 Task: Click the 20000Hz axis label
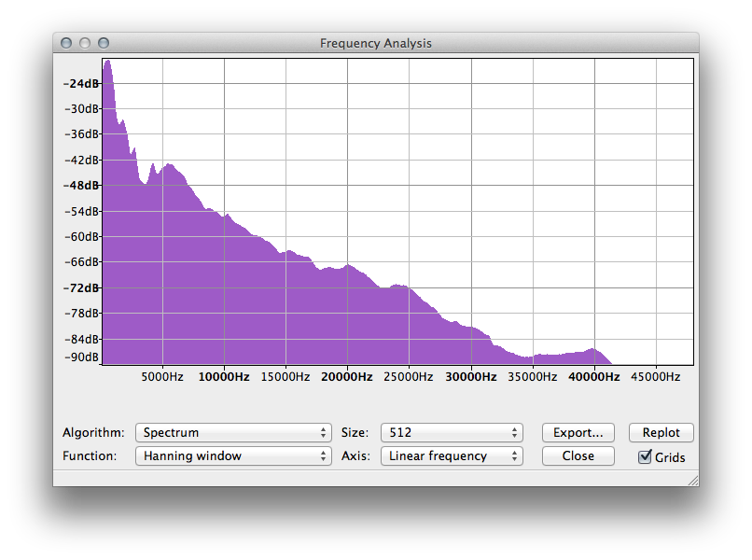[347, 377]
